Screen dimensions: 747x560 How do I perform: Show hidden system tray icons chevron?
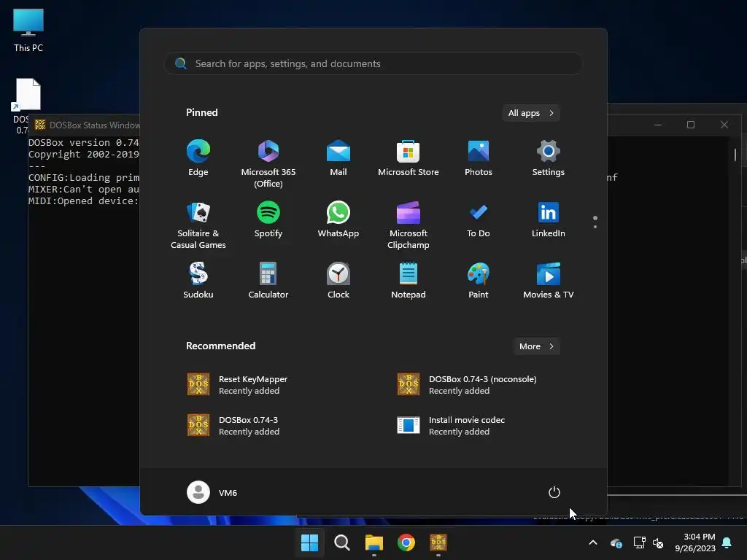pyautogui.click(x=593, y=542)
